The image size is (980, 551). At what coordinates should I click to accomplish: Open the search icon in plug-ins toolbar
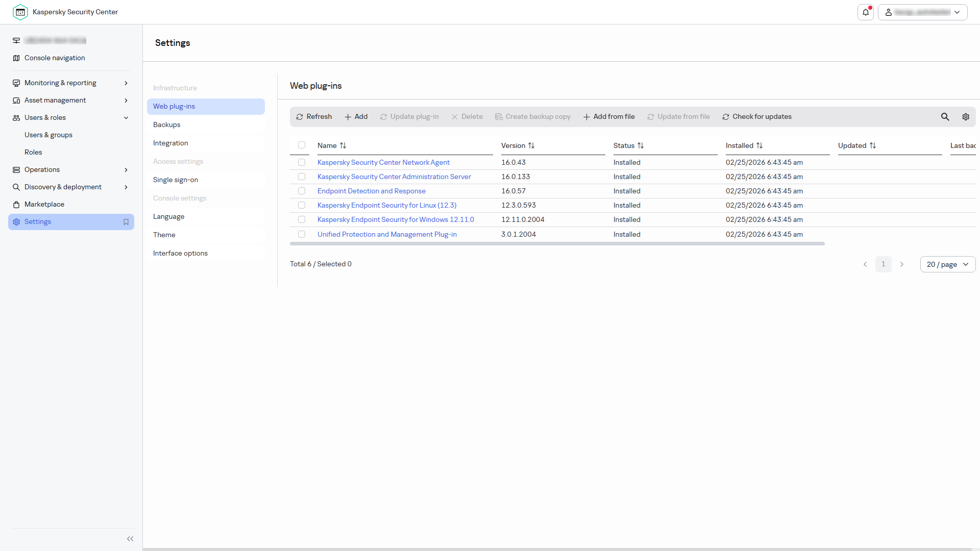tap(945, 117)
